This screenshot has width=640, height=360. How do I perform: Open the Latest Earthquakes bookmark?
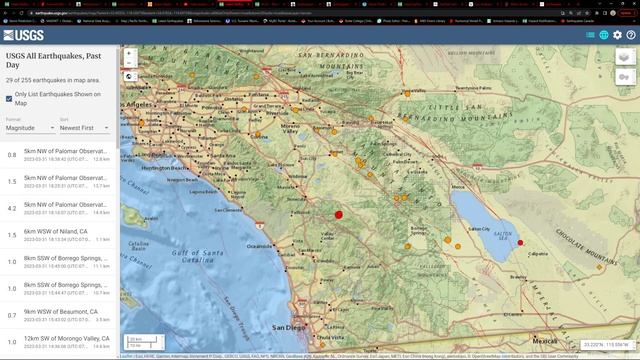coord(168,21)
